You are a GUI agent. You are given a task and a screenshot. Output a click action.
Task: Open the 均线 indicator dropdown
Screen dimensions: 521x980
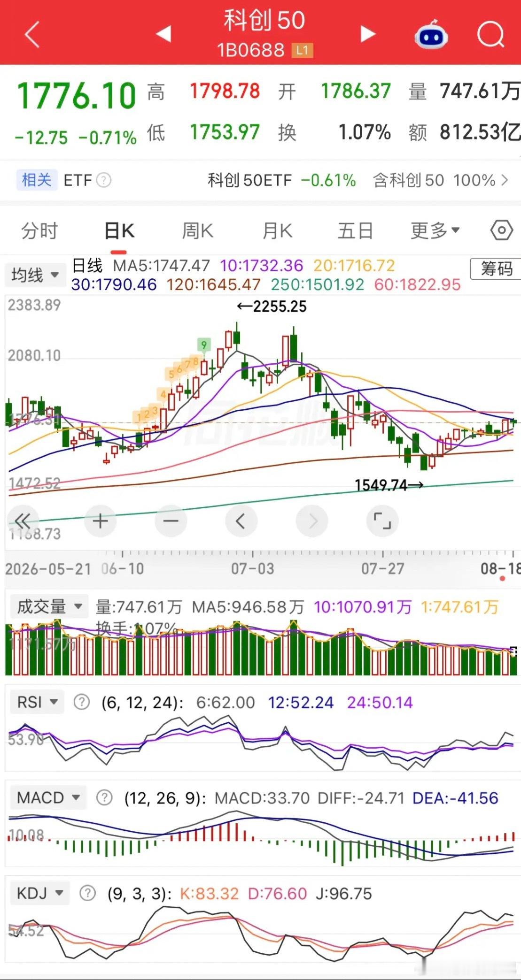point(35,275)
